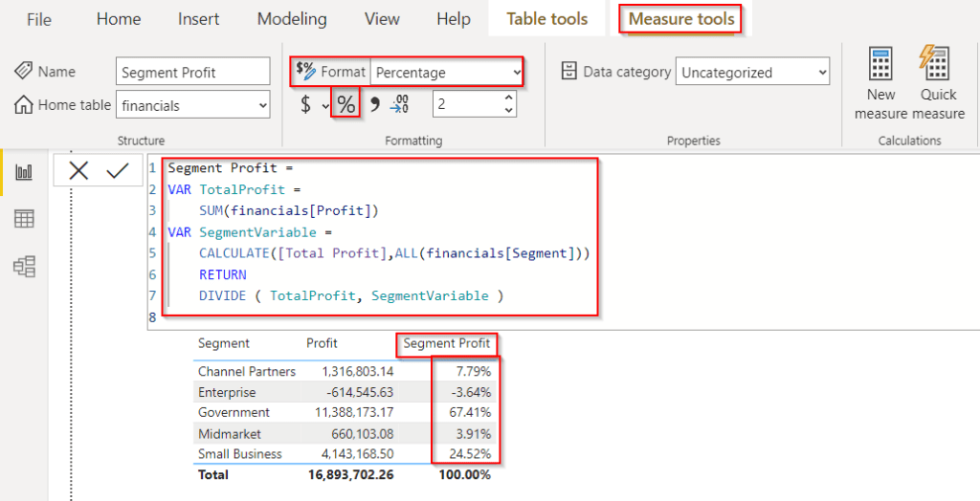The image size is (980, 501).
Task: Click profit value 11,388,173.17
Action: pyautogui.click(x=354, y=412)
